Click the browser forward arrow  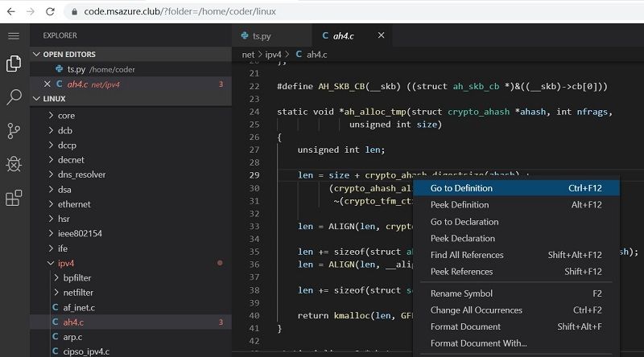31,11
